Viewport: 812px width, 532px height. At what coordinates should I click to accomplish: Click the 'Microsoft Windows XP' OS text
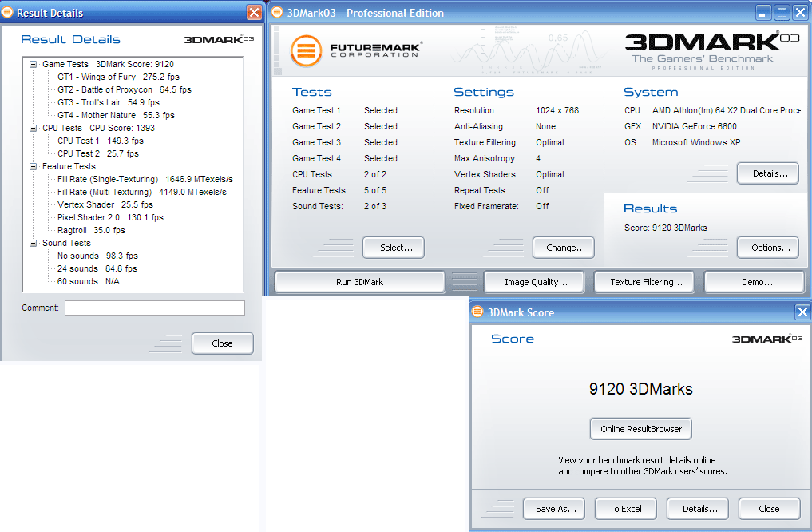coord(696,142)
